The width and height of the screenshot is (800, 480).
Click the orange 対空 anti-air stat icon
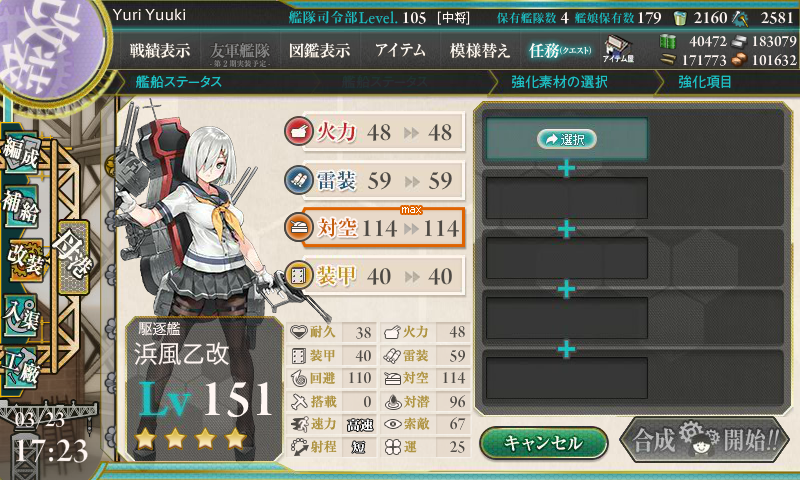[298, 228]
